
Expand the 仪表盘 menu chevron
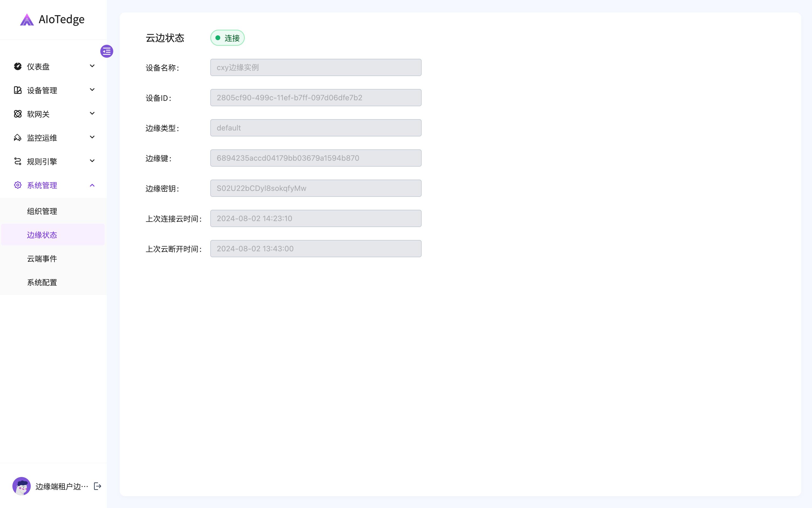coord(92,66)
